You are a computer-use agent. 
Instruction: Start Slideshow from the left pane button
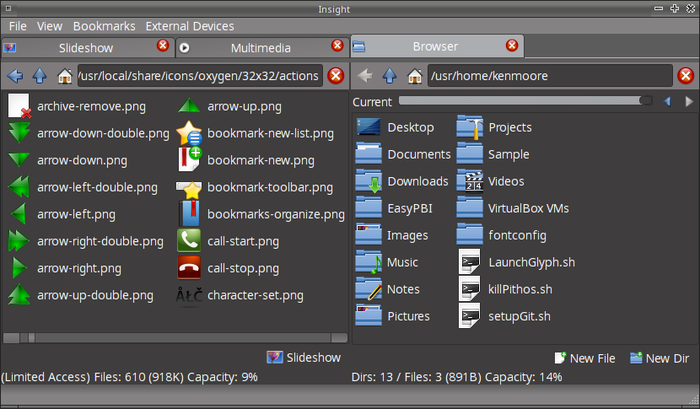(x=304, y=357)
